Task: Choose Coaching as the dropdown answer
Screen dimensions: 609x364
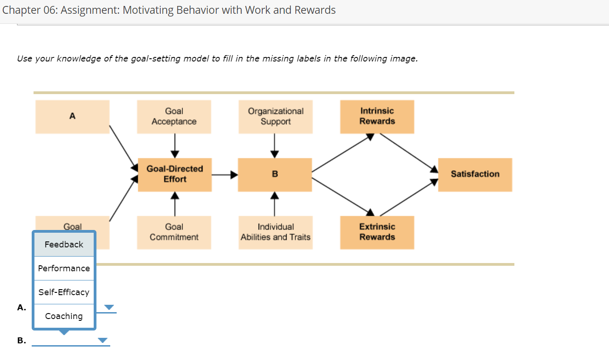Action: pyautogui.click(x=63, y=316)
